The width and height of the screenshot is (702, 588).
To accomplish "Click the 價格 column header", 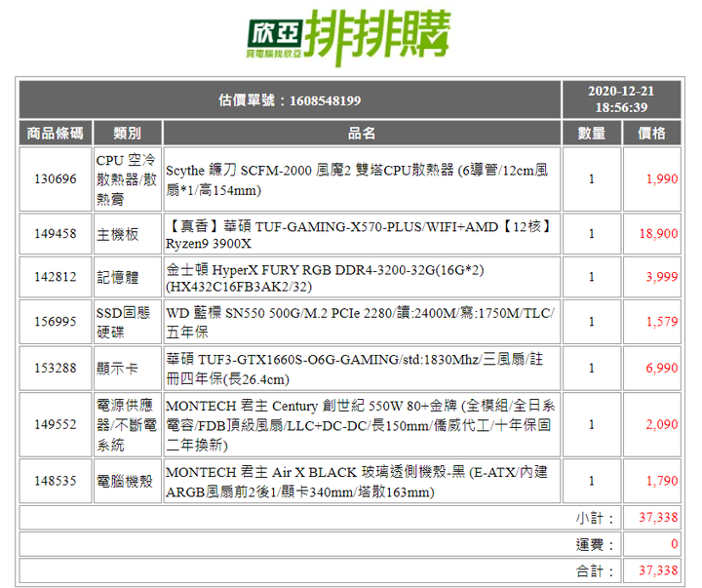I will point(652,133).
